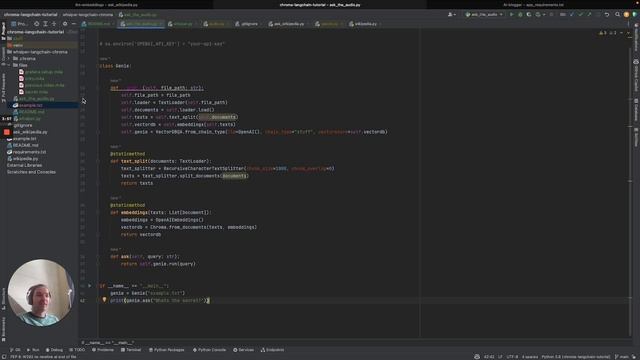The width and height of the screenshot is (640, 360).
Task: Click the Python interpreter status bar widget
Action: pos(576,357)
